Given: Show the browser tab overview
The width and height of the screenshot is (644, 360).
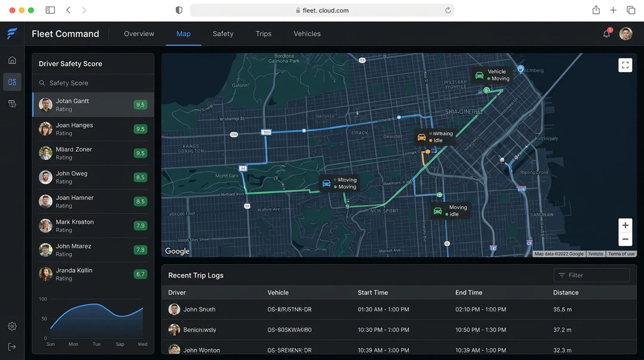Looking at the screenshot, I should tap(631, 10).
